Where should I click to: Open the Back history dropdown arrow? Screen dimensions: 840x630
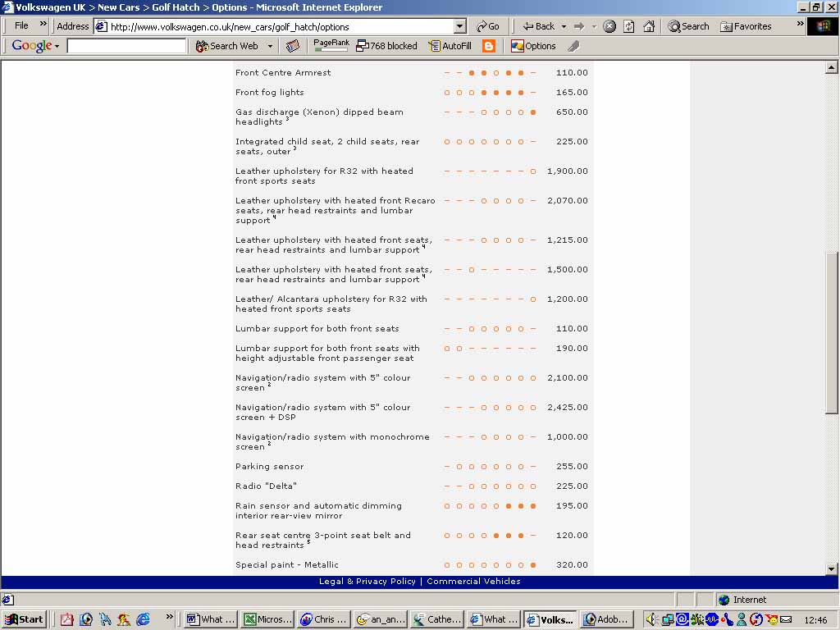564,26
